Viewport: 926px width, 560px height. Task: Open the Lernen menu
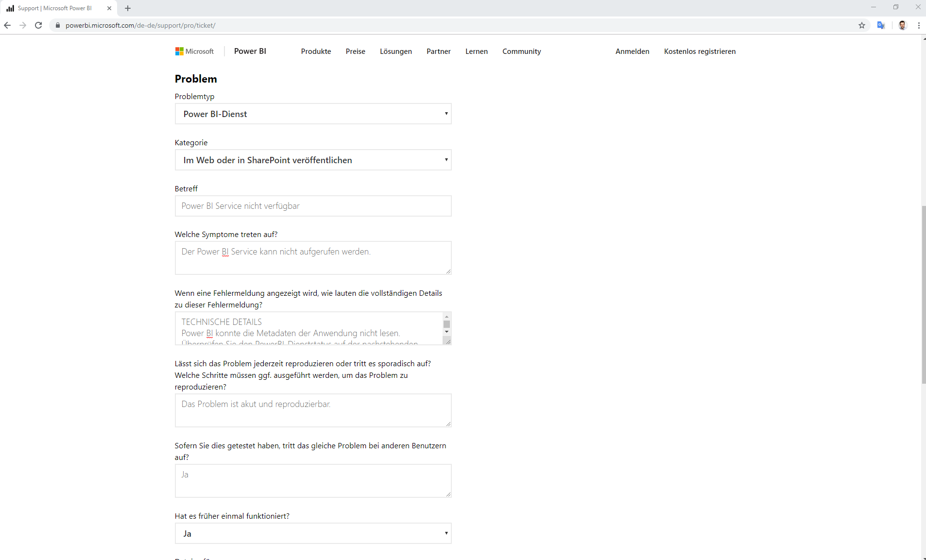(477, 51)
